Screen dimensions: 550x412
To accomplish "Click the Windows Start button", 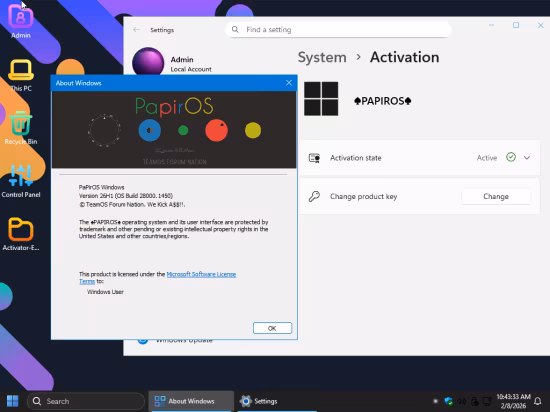I will (x=13, y=401).
